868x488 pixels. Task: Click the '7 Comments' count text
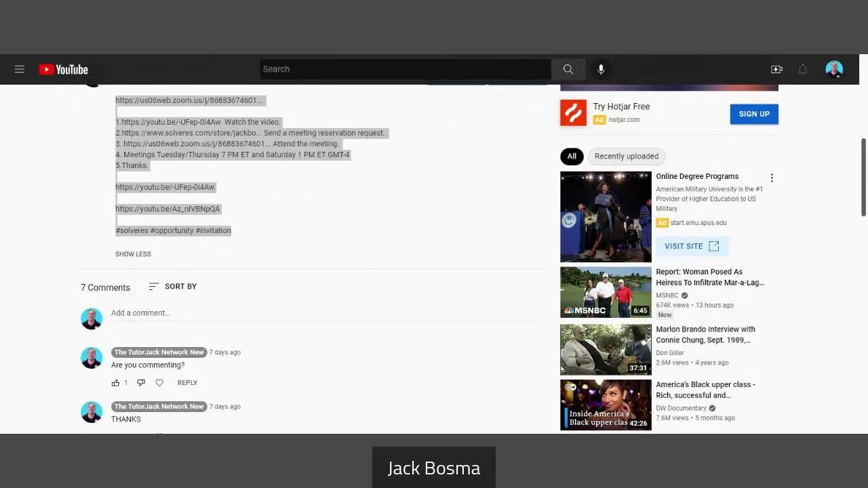(105, 287)
